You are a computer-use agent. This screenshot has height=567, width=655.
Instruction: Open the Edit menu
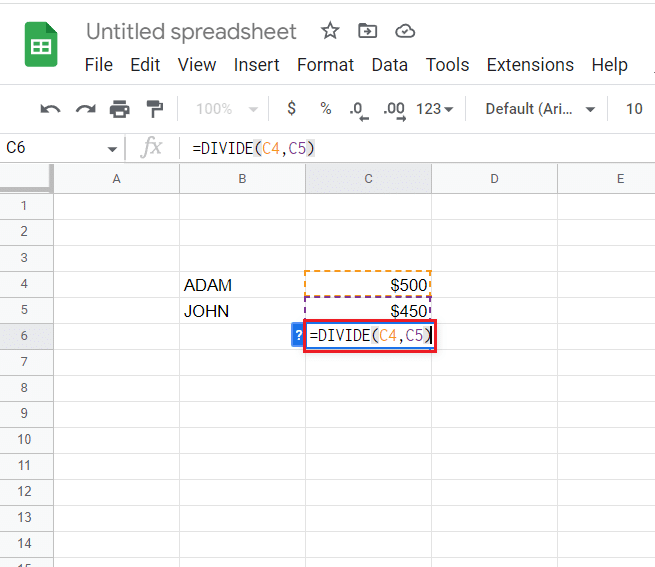coord(145,65)
